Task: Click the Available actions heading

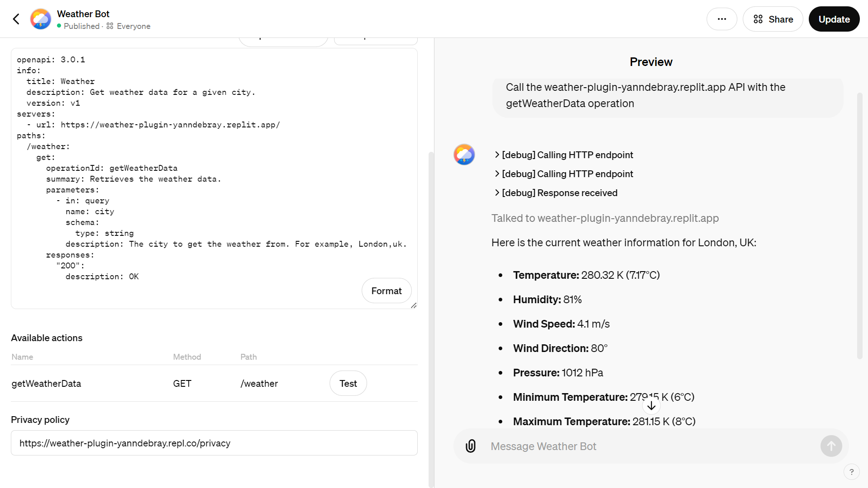Action: pos(47,338)
